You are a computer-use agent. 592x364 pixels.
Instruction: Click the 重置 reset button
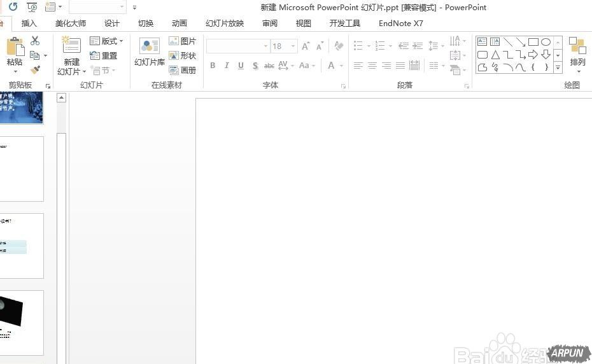coord(104,55)
